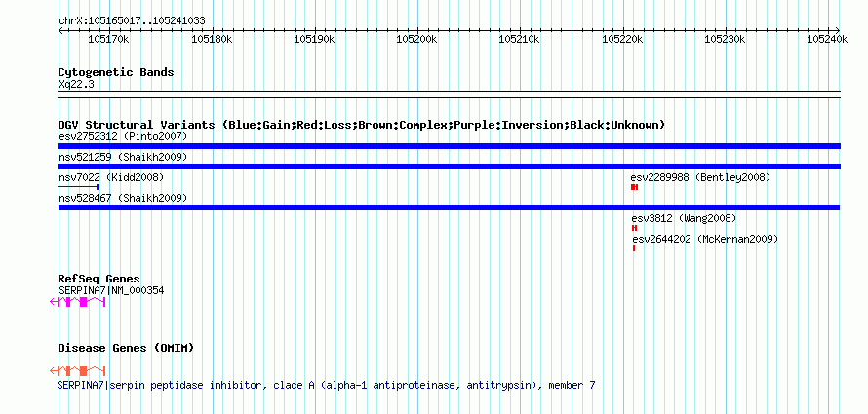
Task: Click the RefSeq Genes track title
Action: (x=99, y=279)
